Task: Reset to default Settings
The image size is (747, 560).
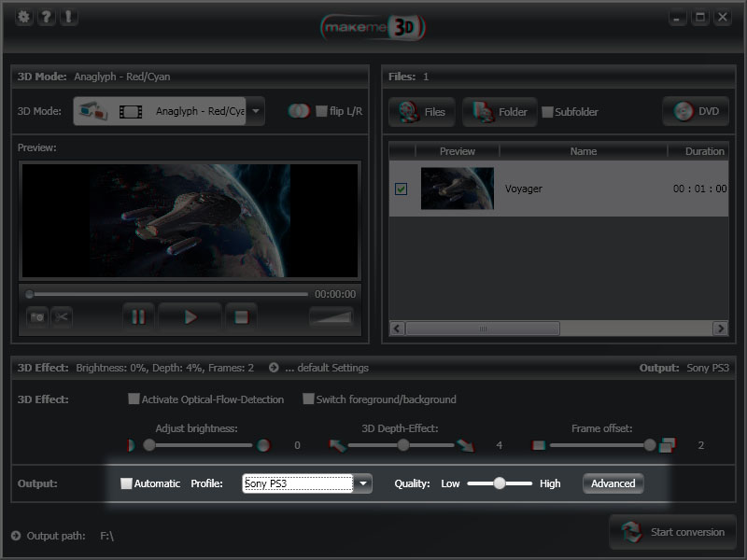Action: 327,368
